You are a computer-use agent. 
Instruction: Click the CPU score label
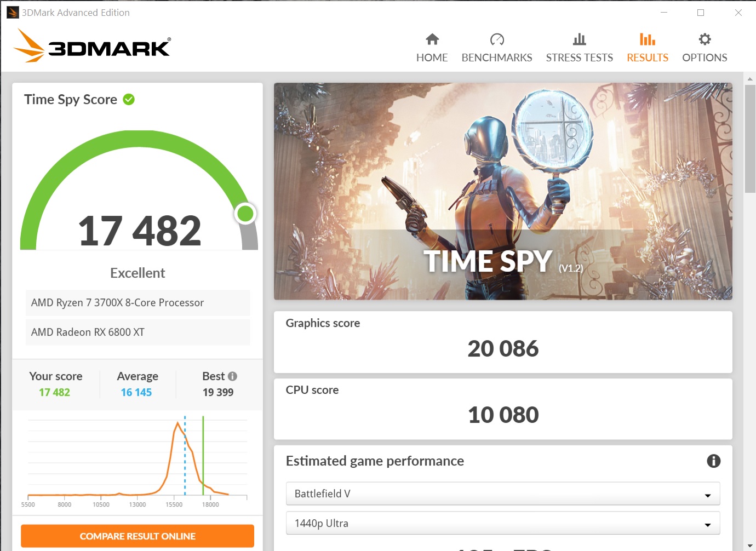[x=312, y=390]
